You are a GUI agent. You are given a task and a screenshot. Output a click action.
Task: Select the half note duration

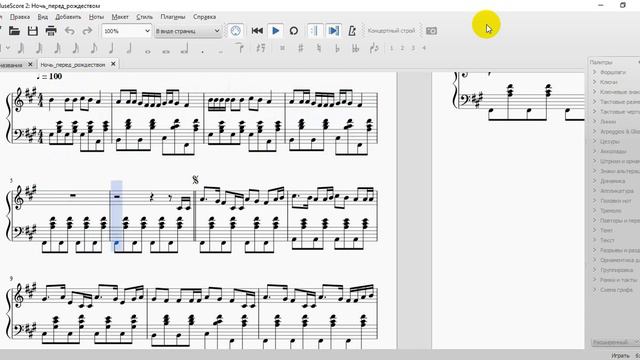tap(129, 48)
